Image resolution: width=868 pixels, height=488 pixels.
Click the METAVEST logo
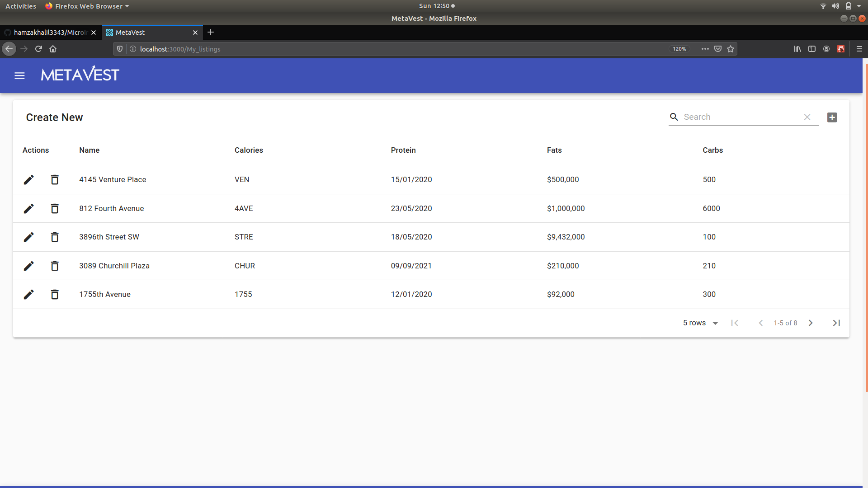click(x=80, y=75)
